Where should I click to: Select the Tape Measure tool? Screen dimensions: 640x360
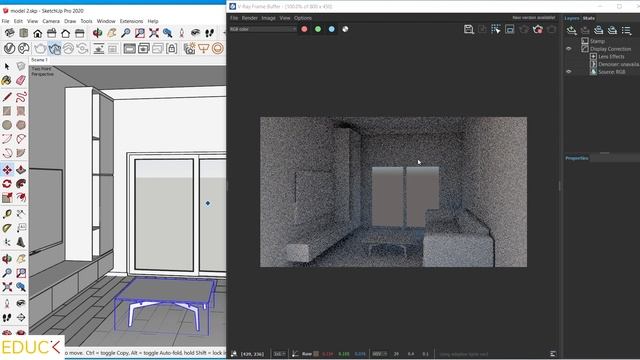coord(7,214)
